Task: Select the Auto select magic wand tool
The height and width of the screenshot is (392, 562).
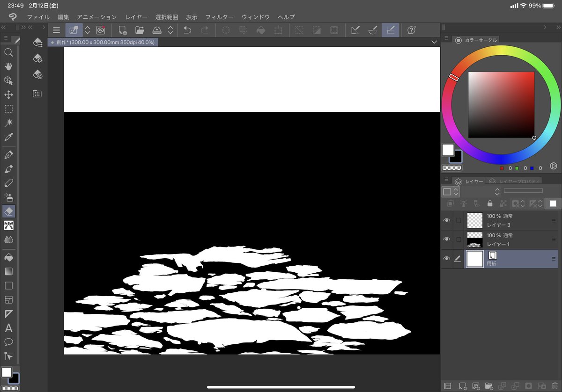Action: (8, 122)
